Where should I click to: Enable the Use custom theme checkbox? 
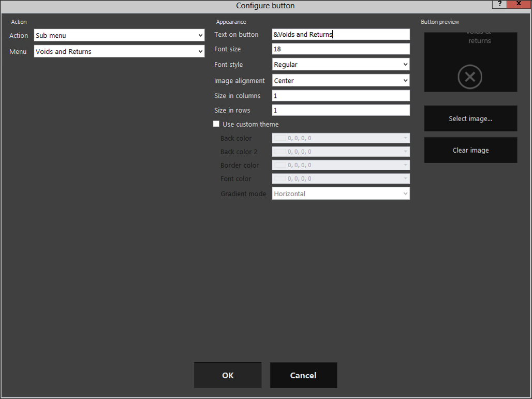(x=216, y=124)
